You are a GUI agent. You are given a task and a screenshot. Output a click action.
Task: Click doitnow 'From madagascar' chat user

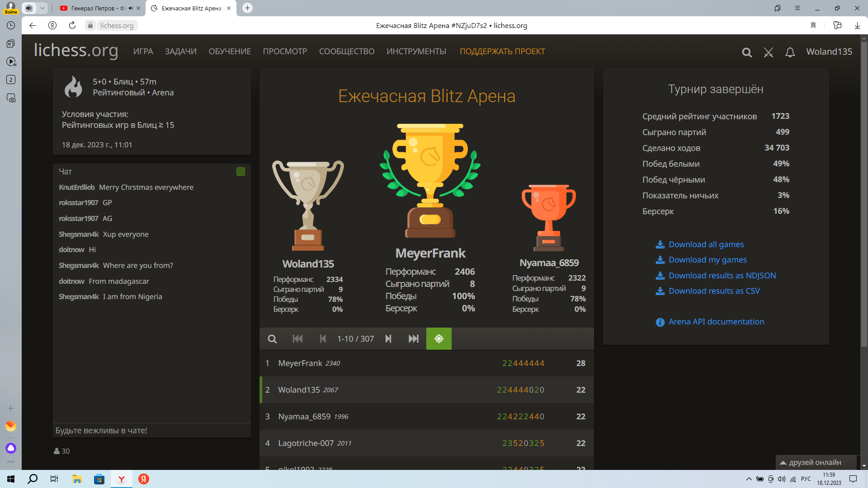click(71, 282)
